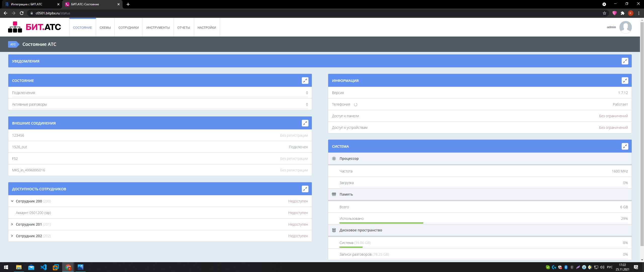Reload the current page
This screenshot has height=272, width=644.
click(x=22, y=13)
